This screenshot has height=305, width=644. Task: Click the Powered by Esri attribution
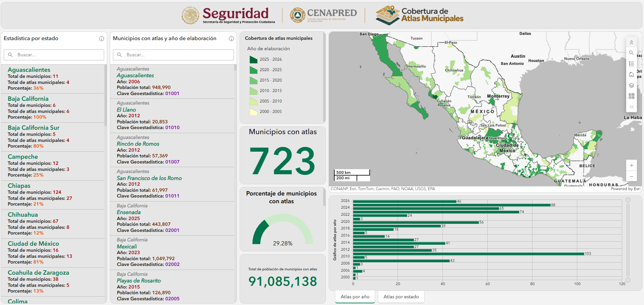tap(625, 189)
